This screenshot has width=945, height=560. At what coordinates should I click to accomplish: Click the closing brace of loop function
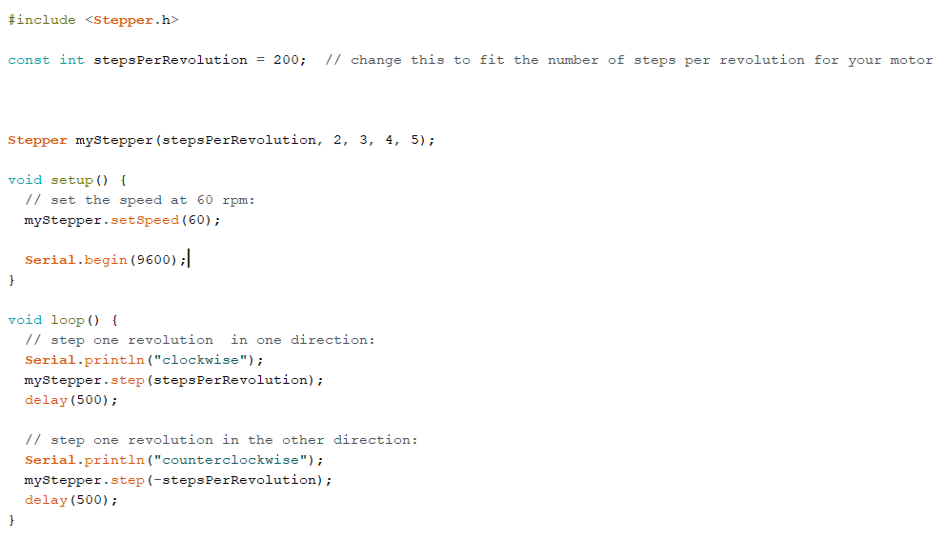click(11, 520)
